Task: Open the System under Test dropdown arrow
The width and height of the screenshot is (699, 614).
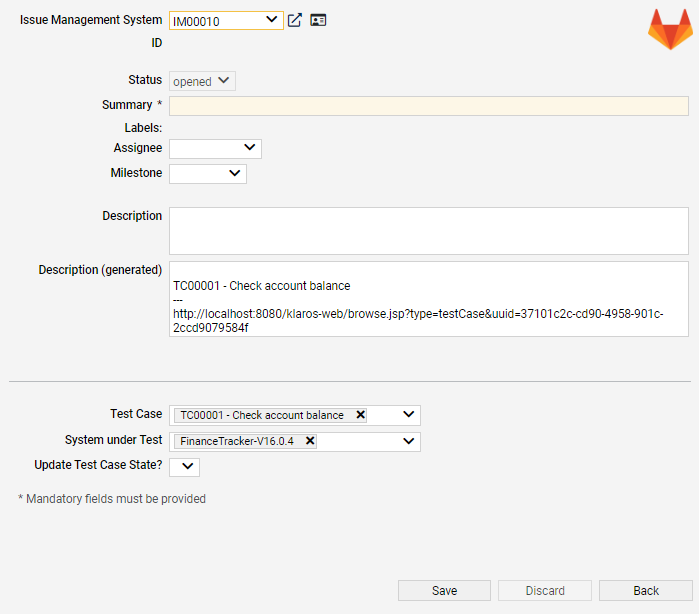Action: [x=408, y=441]
